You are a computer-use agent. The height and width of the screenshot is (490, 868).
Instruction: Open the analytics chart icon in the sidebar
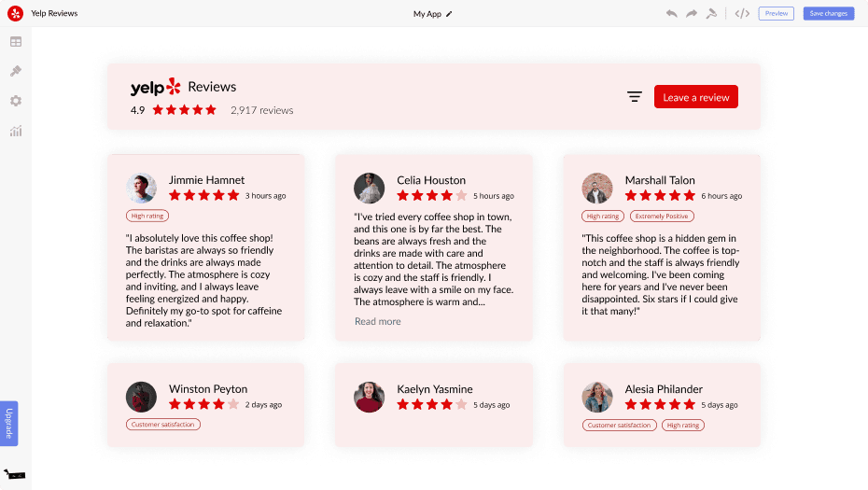[16, 131]
